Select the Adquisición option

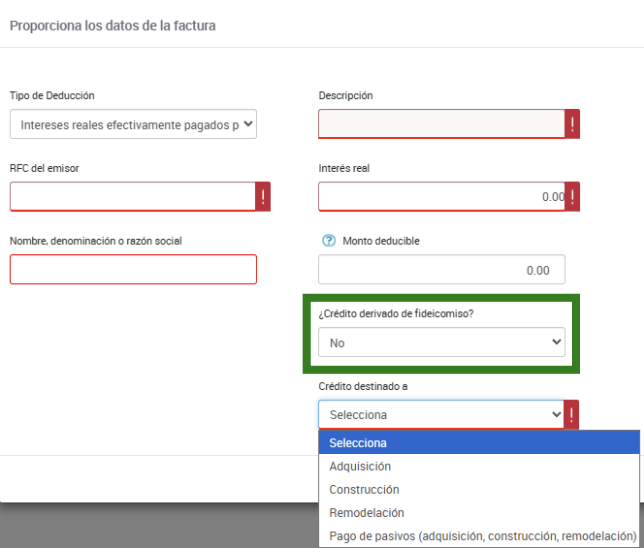click(x=360, y=466)
